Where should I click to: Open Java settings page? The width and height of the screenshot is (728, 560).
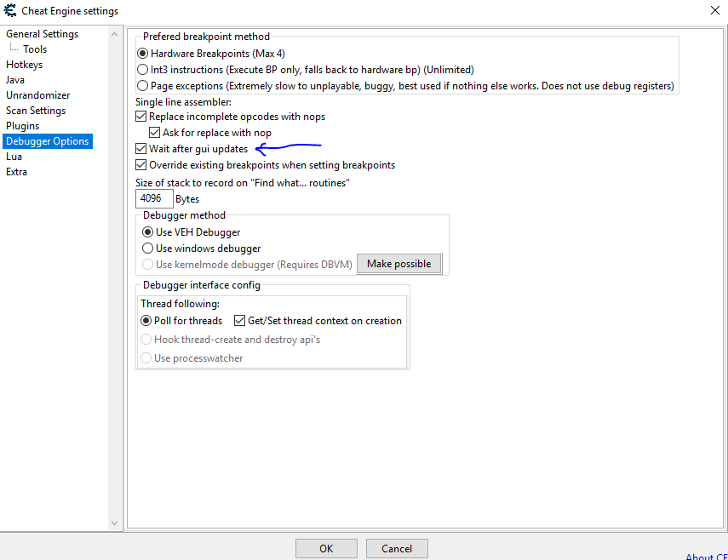pos(14,80)
